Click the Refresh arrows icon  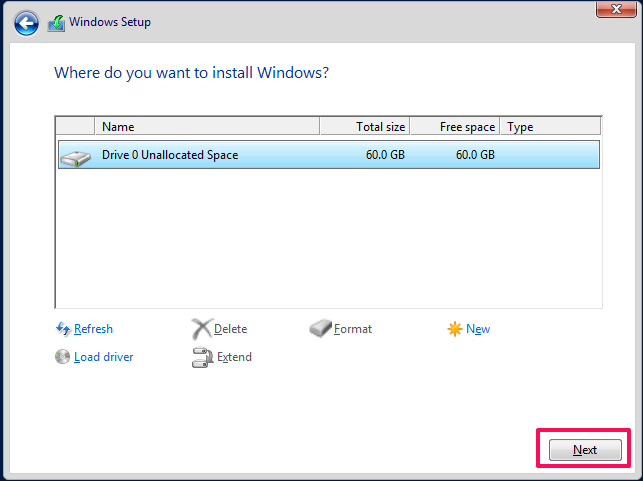pyautogui.click(x=63, y=329)
